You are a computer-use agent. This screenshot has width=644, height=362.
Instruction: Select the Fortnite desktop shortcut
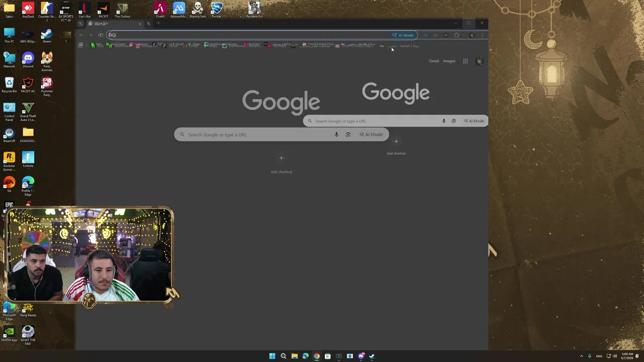coord(28,159)
